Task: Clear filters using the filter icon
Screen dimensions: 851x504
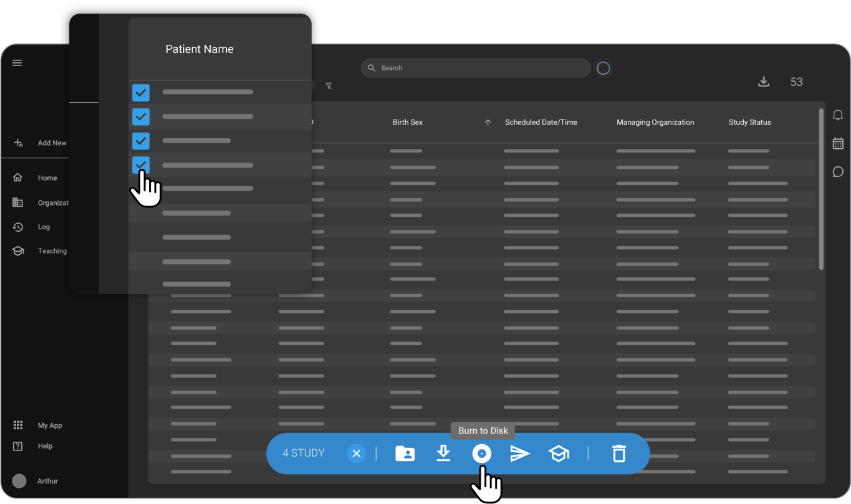Action: [329, 86]
